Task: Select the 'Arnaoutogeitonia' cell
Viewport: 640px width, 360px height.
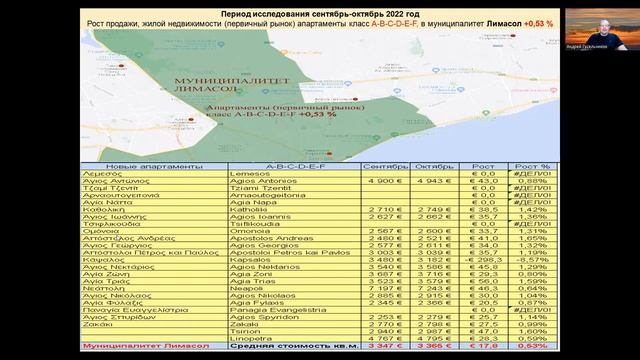Action: point(295,195)
